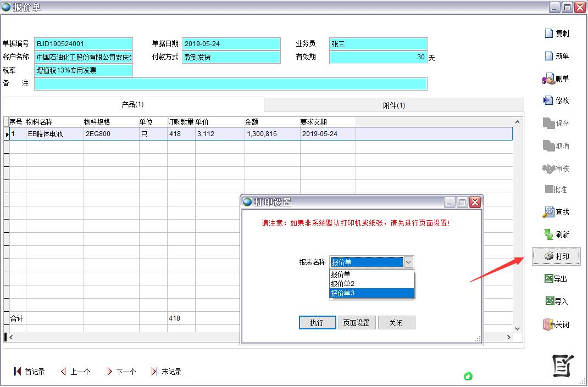Delete the order using 删单
588x387 pixels.
(549, 79)
